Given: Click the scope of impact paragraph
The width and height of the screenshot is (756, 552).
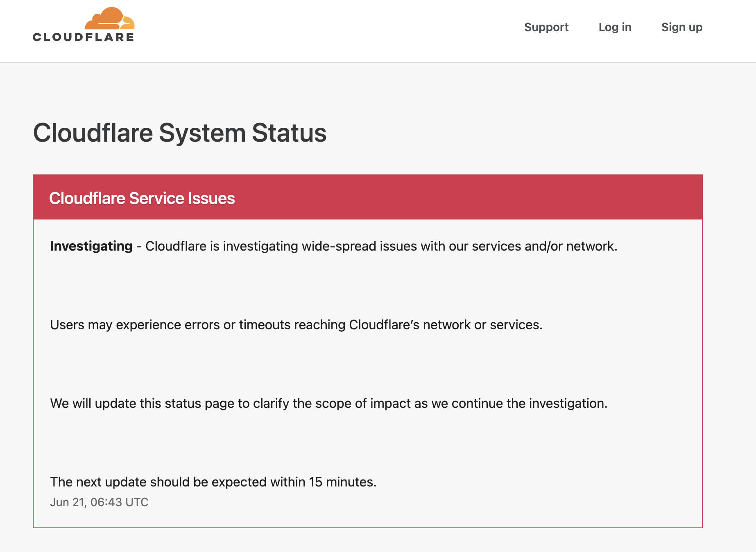Looking at the screenshot, I should pos(328,403).
